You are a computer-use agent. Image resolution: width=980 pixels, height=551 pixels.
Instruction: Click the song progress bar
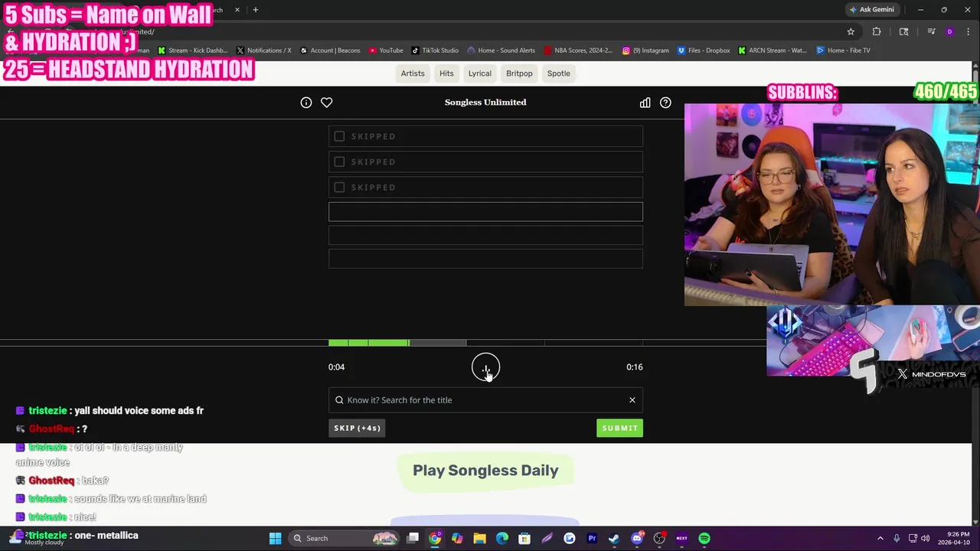(x=485, y=343)
